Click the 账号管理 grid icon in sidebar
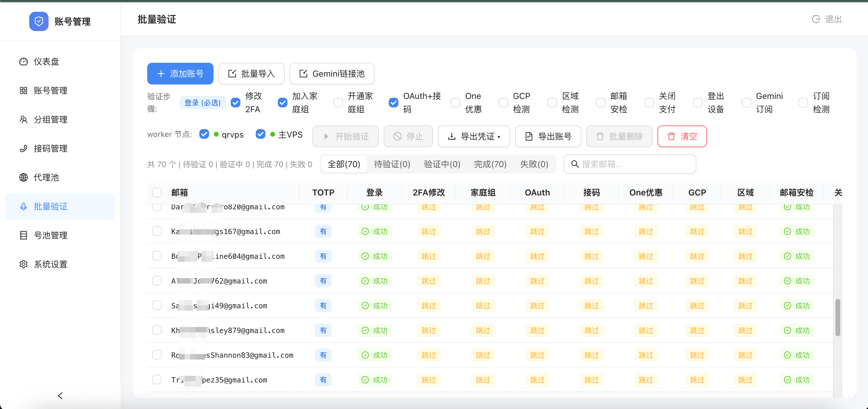 click(24, 90)
